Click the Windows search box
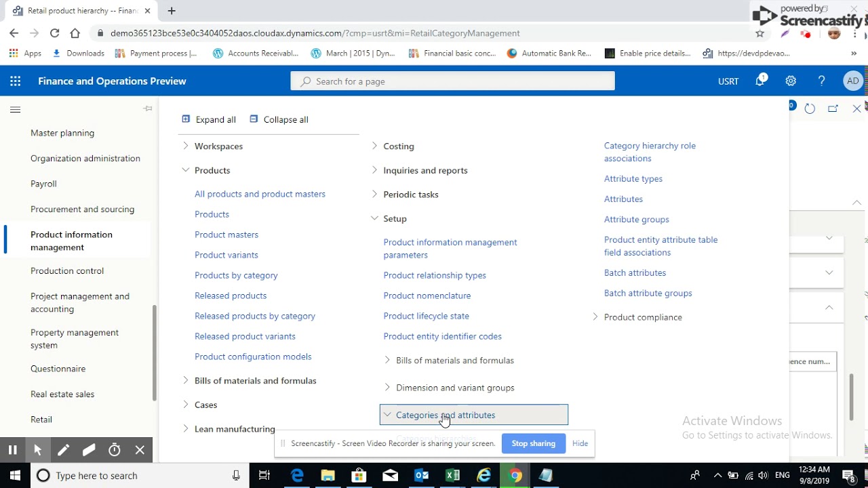Image resolution: width=868 pixels, height=488 pixels. (138, 475)
